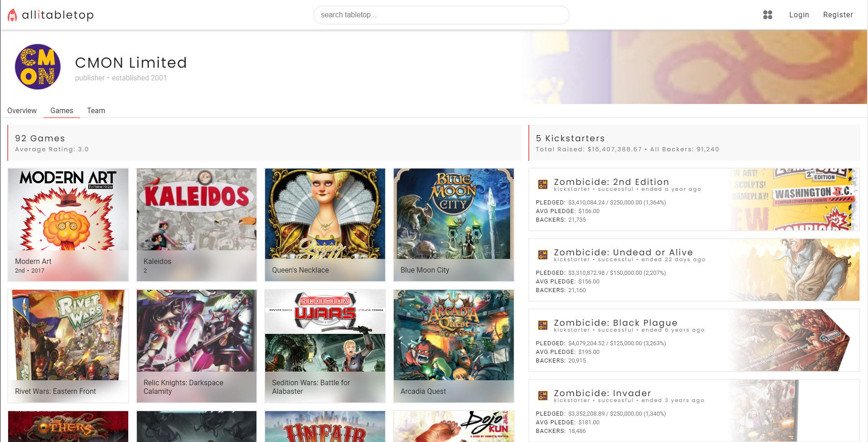Image resolution: width=868 pixels, height=442 pixels.
Task: Open the dark game thumbnail beside The Others
Action: click(196, 426)
